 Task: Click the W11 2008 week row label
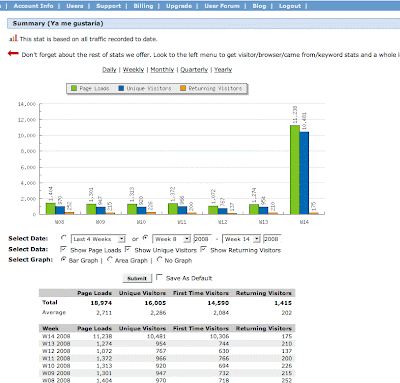point(56,358)
